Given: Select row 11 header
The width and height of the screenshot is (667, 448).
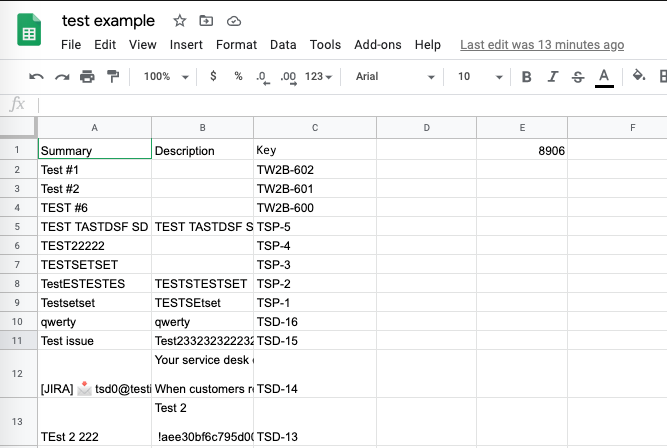Looking at the screenshot, I should pyautogui.click(x=18, y=340).
